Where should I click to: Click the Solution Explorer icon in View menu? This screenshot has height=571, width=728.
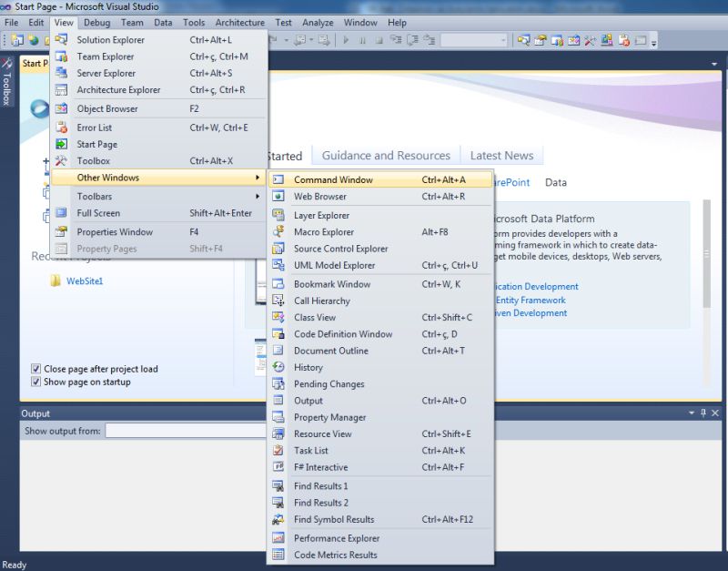click(x=61, y=39)
